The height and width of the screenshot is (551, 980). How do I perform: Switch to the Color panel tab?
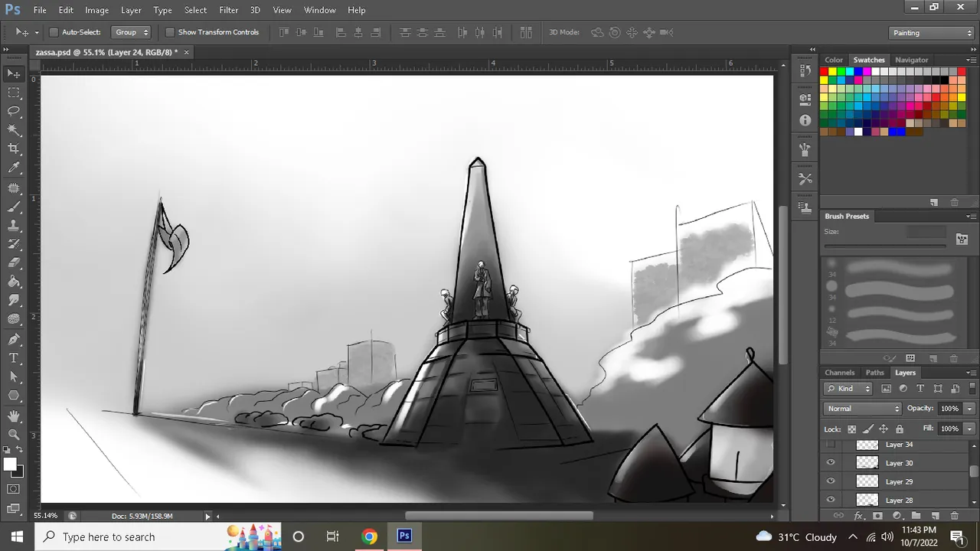point(834,60)
